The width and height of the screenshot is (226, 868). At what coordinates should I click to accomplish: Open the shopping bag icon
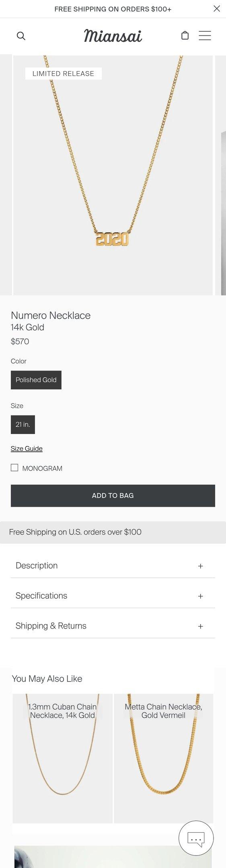(x=185, y=36)
